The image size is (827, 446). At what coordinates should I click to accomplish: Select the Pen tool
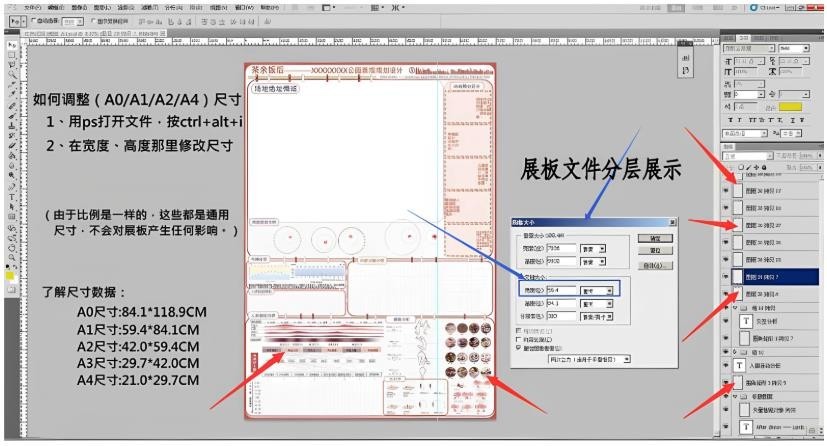(x=12, y=187)
